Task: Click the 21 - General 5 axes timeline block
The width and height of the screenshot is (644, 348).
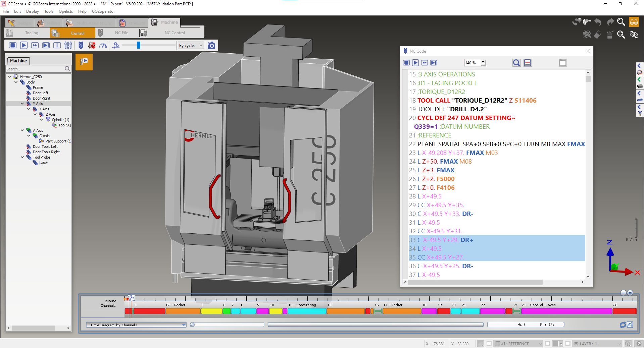Action: (x=566, y=311)
